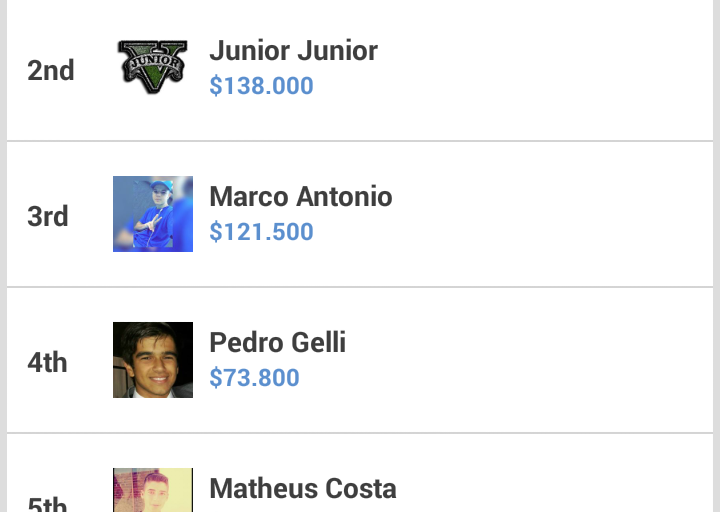Viewport: 720px width, 512px height.
Task: Open Marco Antonio's profile picture
Action: [x=152, y=214]
